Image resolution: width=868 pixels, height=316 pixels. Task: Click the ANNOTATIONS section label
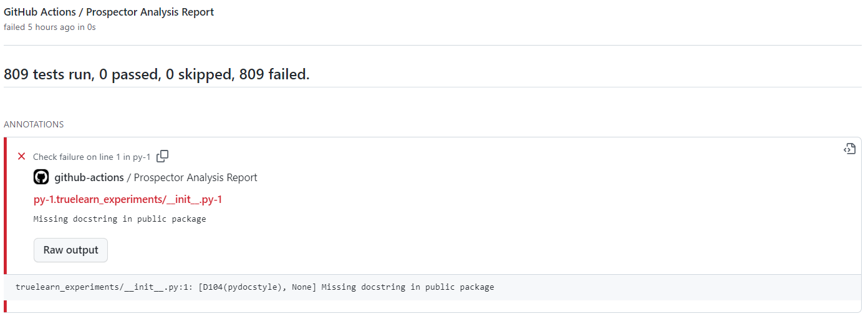click(34, 124)
